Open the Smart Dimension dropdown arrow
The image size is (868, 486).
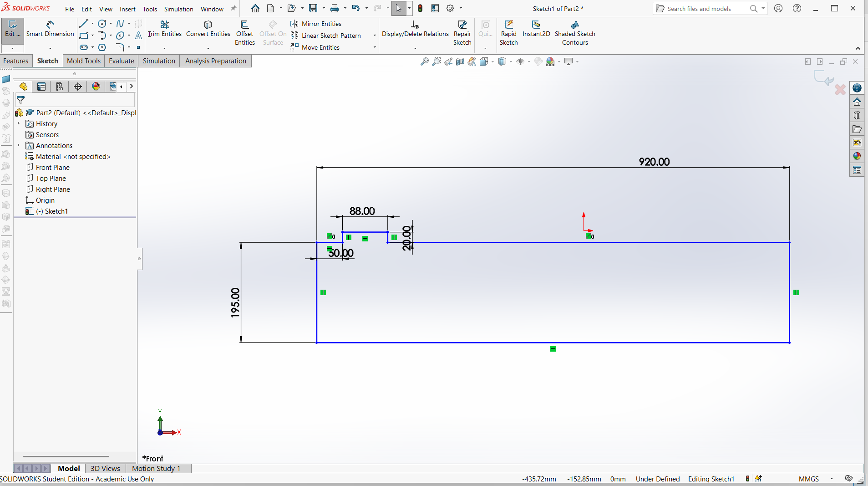(50, 48)
